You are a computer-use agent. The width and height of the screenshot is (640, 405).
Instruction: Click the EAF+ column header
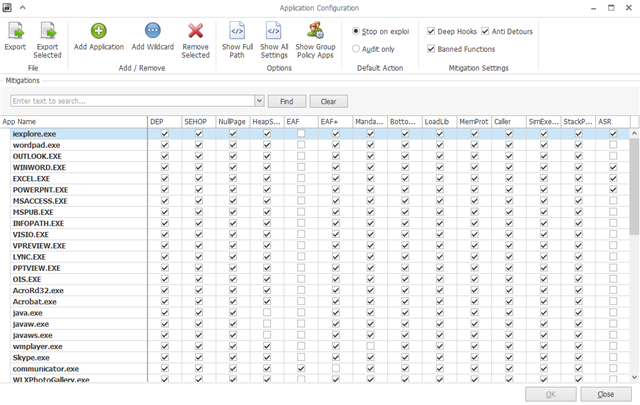click(x=335, y=122)
